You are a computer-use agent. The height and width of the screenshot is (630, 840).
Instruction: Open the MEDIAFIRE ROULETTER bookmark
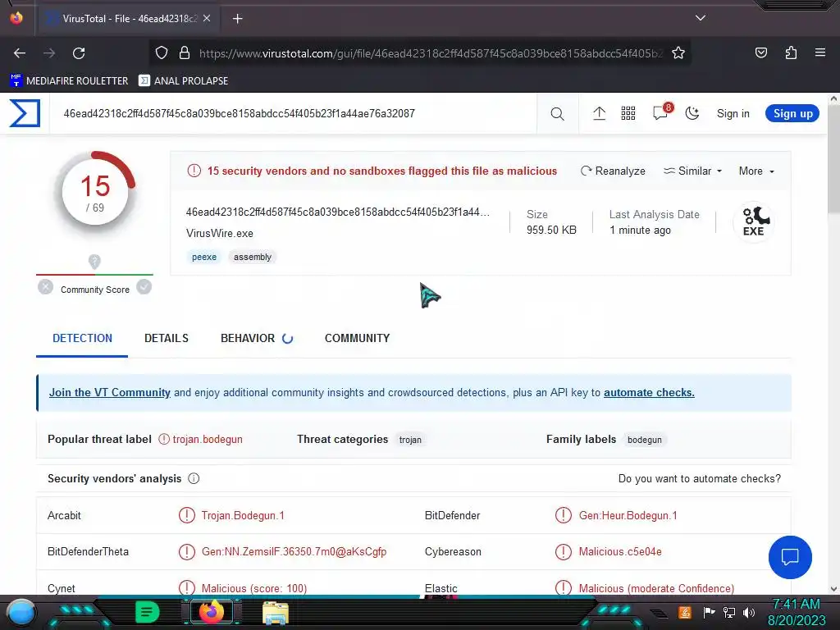pos(69,81)
